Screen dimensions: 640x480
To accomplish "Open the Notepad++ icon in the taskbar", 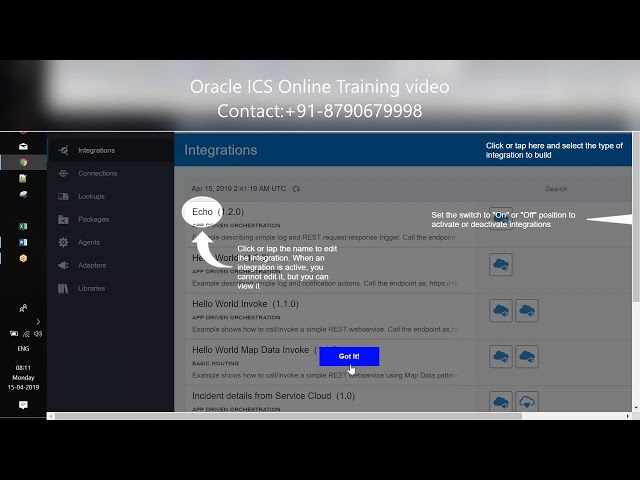I will (x=23, y=178).
